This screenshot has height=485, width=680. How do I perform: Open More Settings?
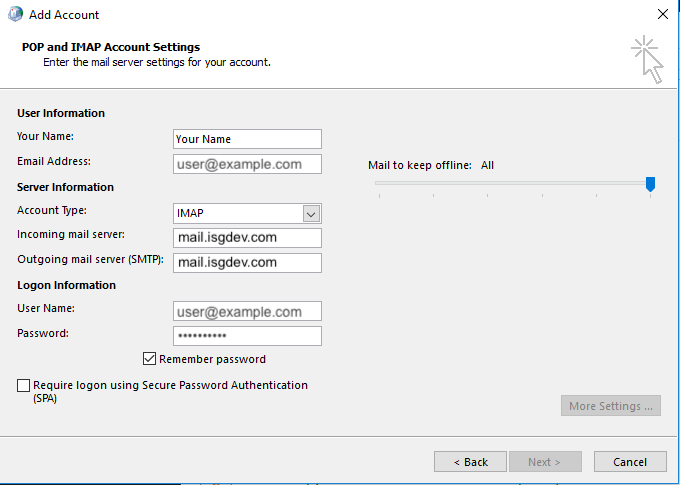[x=610, y=406]
